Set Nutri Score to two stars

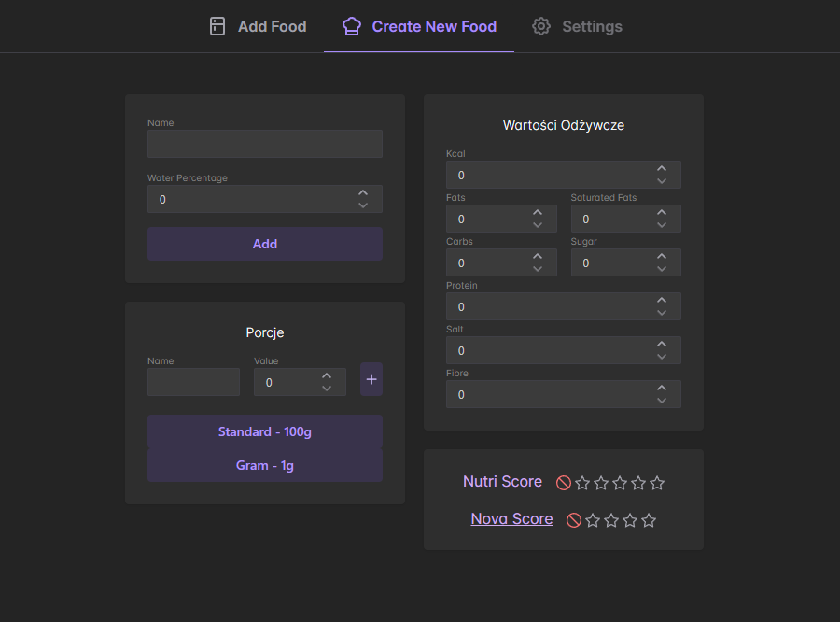[601, 483]
